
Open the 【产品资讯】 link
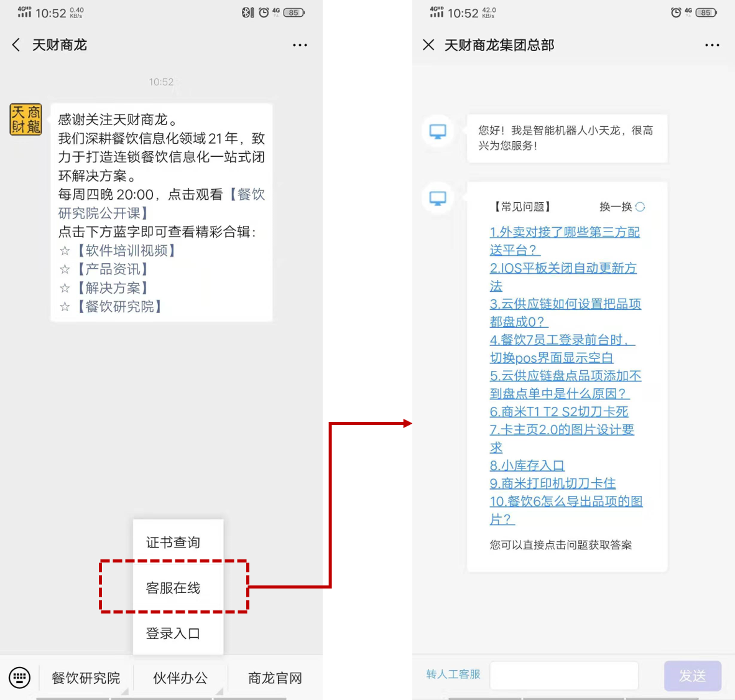click(112, 269)
